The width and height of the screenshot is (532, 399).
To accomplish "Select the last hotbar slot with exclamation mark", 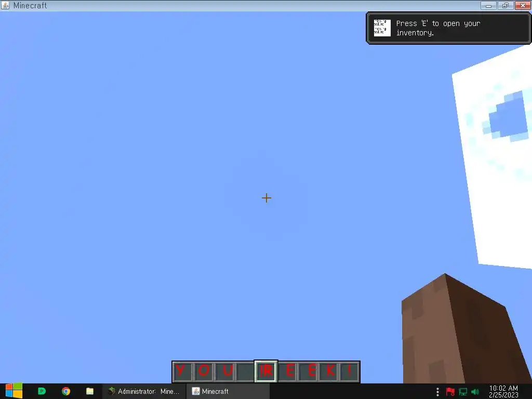I will point(350,371).
